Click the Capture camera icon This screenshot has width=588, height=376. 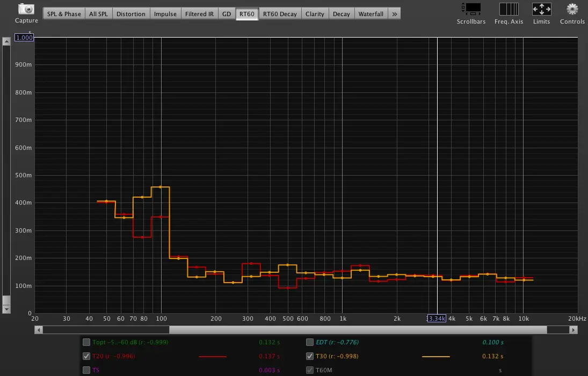[26, 10]
